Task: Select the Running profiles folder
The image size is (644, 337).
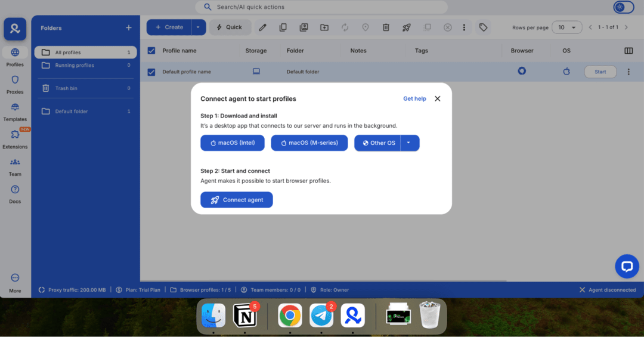Action: click(x=75, y=66)
